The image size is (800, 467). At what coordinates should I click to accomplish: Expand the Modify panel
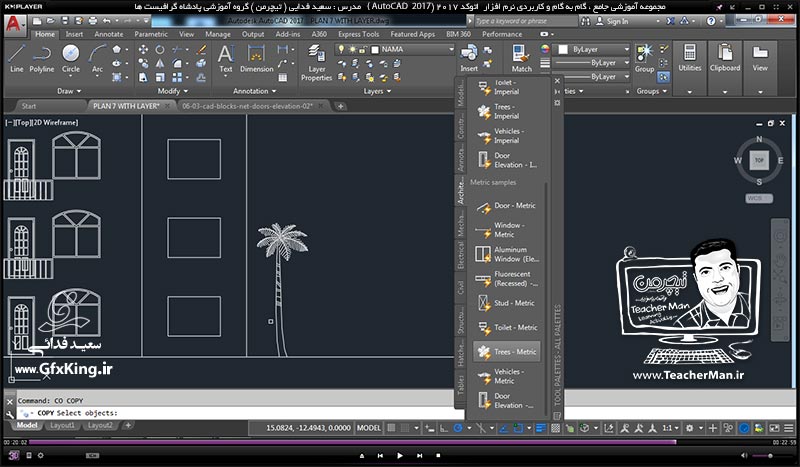tap(173, 91)
